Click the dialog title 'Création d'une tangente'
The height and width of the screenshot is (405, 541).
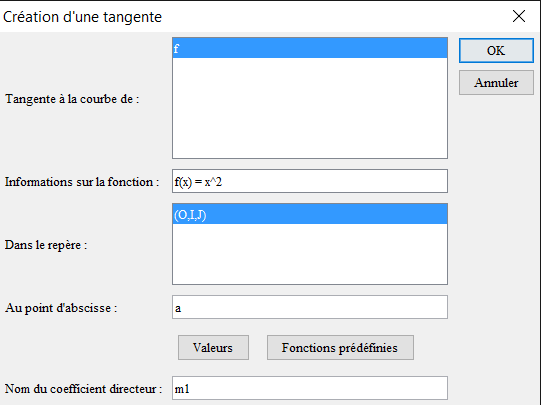[x=82, y=17]
